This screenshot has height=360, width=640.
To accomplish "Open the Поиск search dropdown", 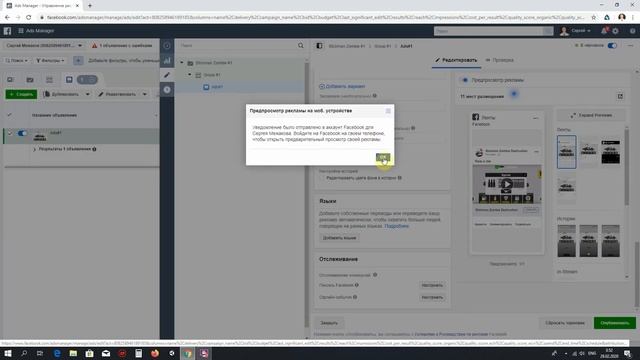I will pos(17,60).
